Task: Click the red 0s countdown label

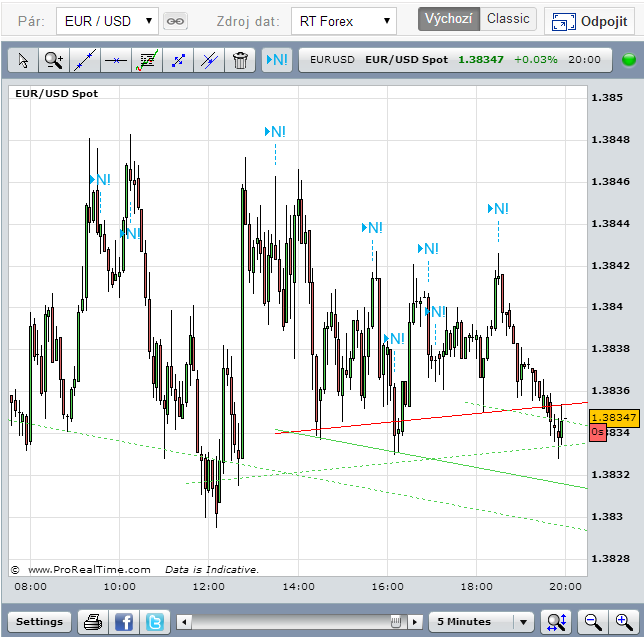Action: (x=598, y=433)
